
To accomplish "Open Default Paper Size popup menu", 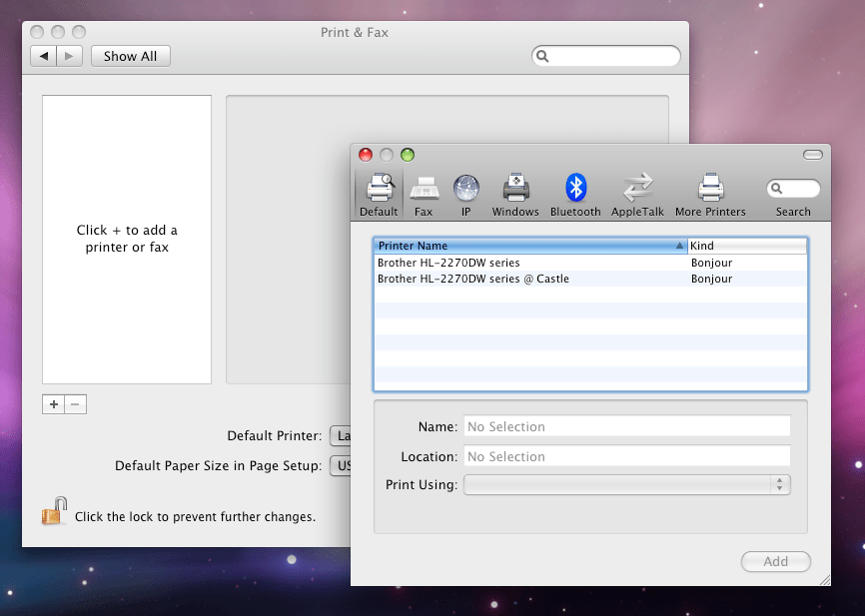I will tap(340, 465).
